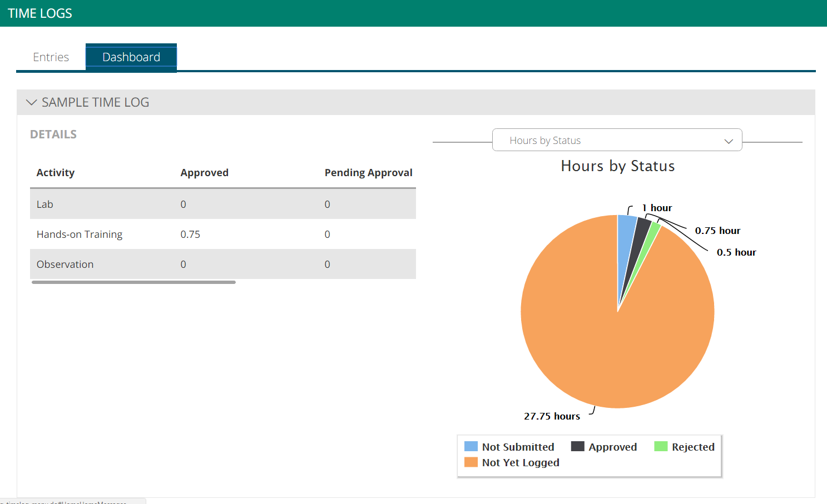
Task: Click the 27.75 hours chart label
Action: [552, 416]
